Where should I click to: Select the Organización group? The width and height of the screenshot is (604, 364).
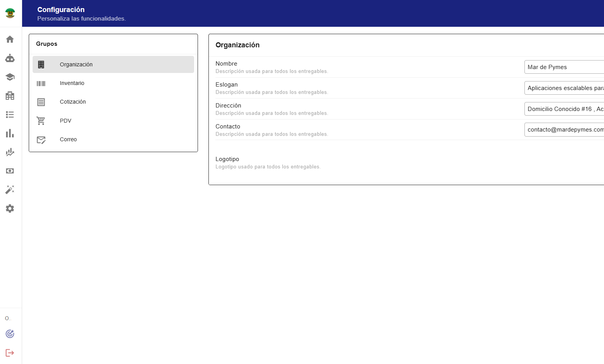[113, 64]
